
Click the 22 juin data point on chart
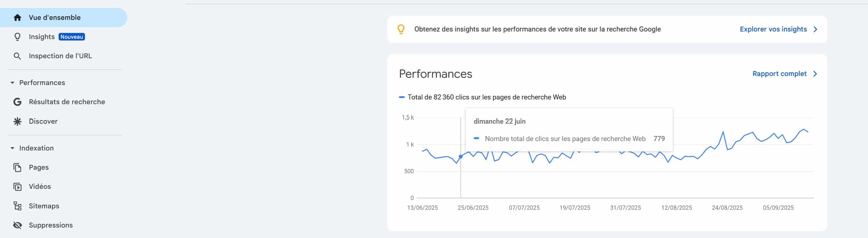(x=460, y=157)
